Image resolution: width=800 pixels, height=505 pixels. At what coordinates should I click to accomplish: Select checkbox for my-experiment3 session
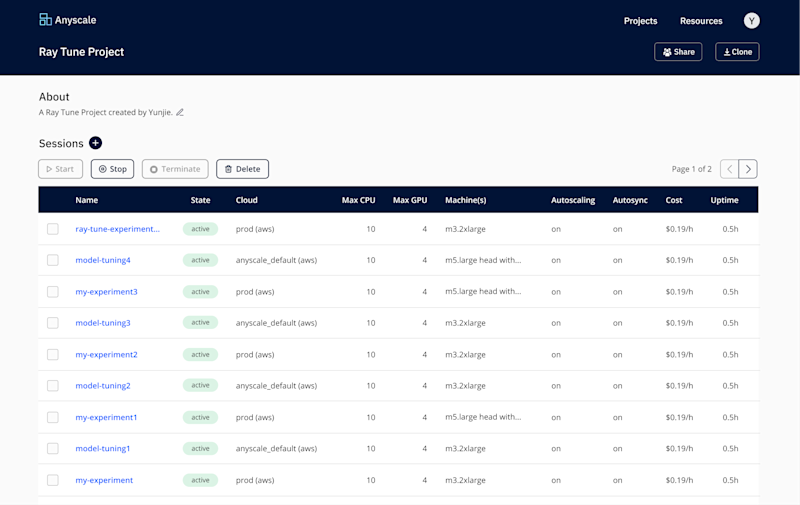pos(53,292)
